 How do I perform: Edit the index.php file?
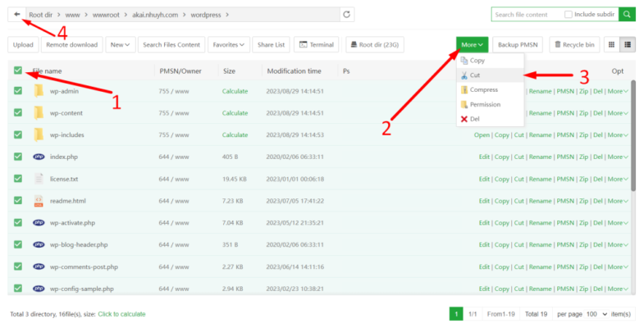click(x=484, y=157)
